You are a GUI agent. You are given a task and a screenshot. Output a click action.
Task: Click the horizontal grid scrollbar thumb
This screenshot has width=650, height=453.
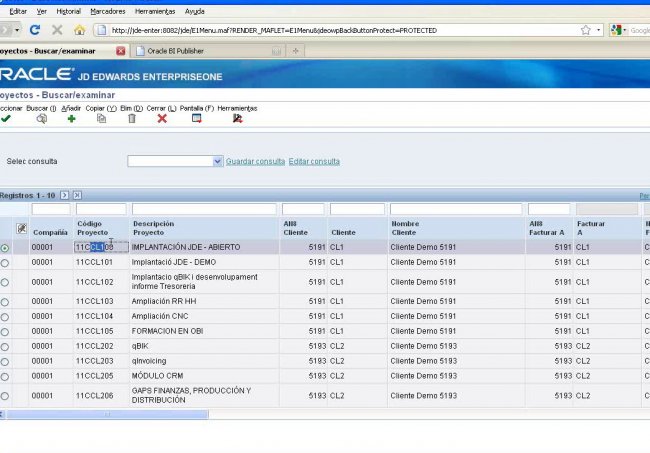coord(107,414)
